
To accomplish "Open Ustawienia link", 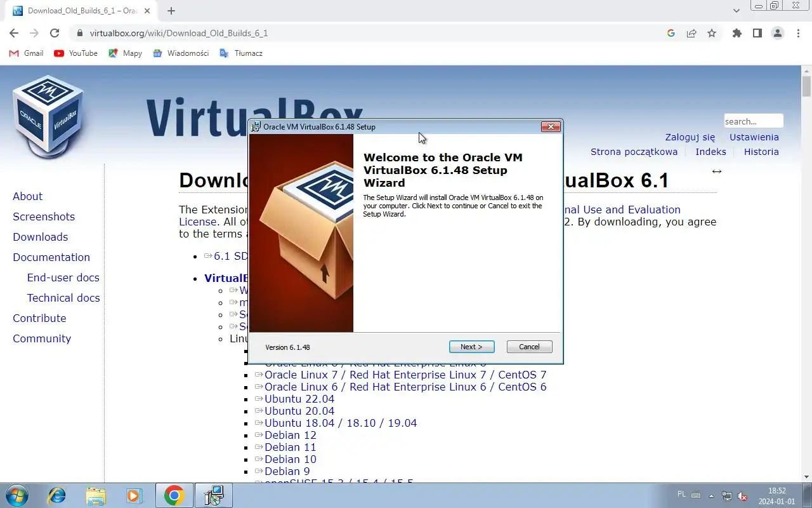I will [754, 137].
